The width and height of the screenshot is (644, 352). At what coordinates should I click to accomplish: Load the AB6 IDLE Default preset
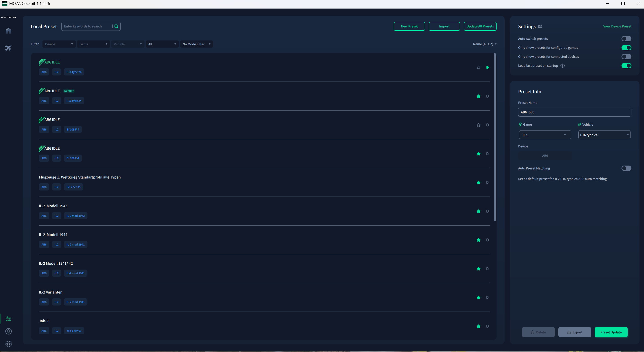point(488,96)
